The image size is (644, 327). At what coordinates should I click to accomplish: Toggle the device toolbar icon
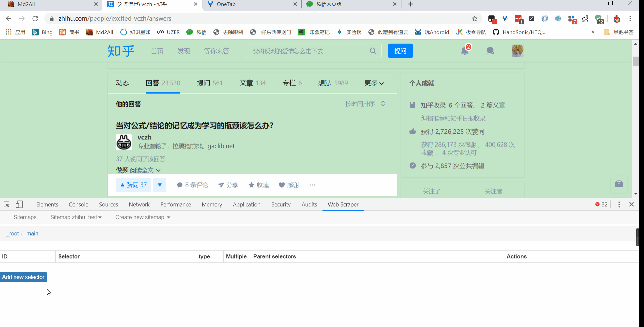tap(19, 204)
